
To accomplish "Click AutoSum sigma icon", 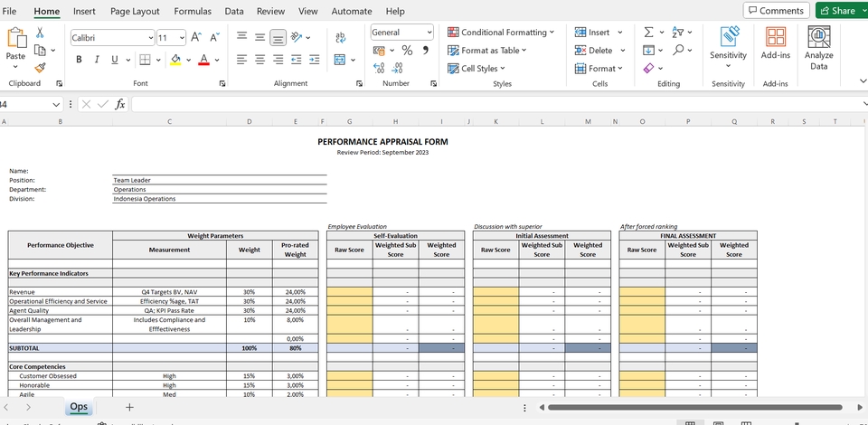I will point(649,32).
